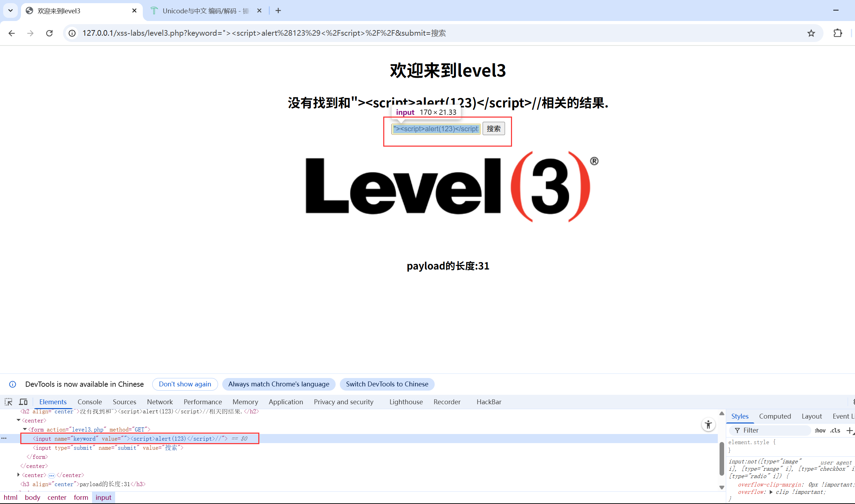Close the 欢迎来到level3 tab
855x504 pixels.
134,11
